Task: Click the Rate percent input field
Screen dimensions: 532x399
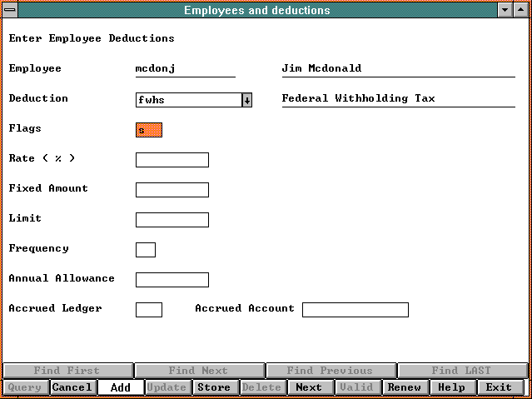Action: 172,160
